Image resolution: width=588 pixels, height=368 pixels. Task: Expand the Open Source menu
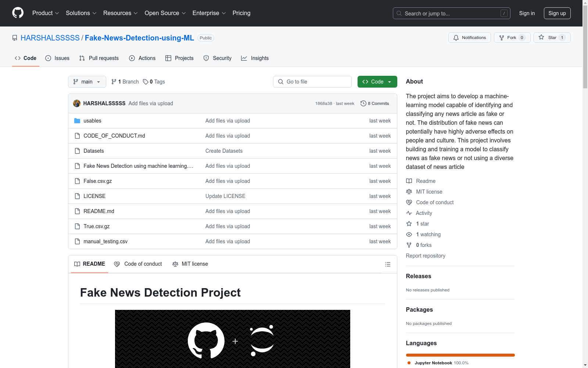pyautogui.click(x=165, y=13)
